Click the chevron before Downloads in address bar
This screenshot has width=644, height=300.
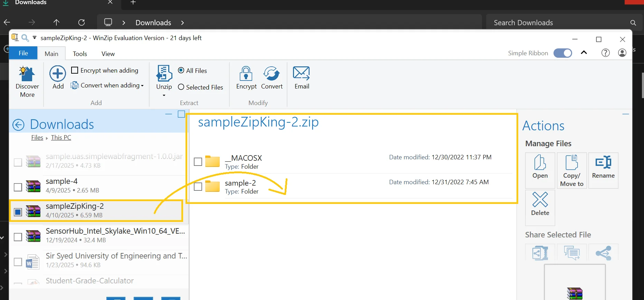[124, 23]
